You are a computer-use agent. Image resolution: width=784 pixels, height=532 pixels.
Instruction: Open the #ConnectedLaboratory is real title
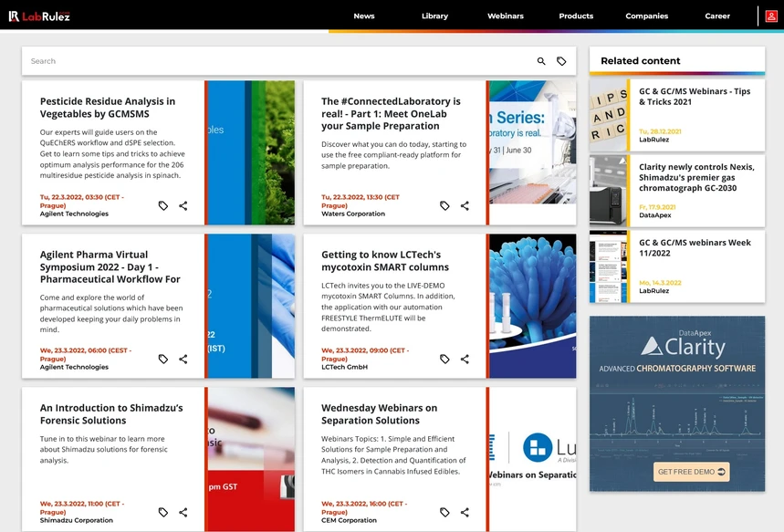point(391,113)
